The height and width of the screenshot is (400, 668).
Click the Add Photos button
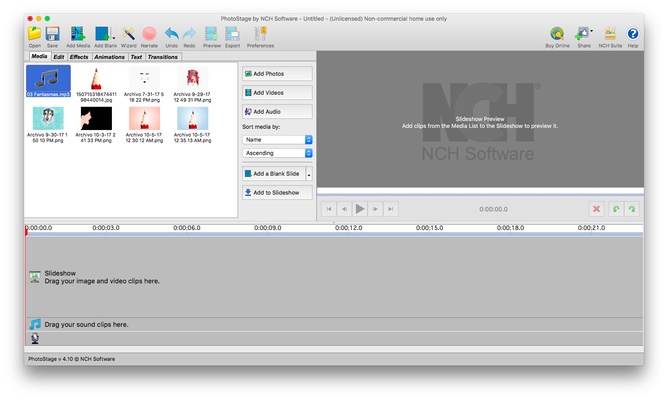coord(277,74)
